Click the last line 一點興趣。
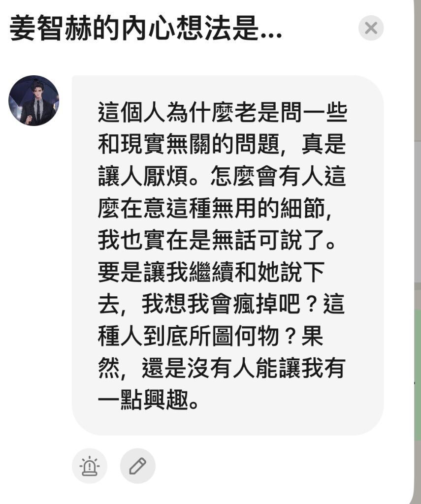 [x=149, y=400]
